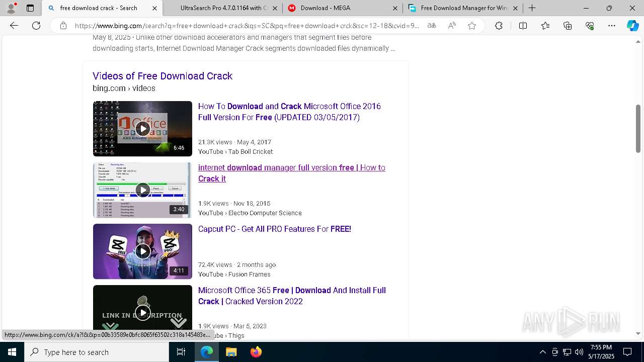Click YouTube › Fusion Frames source text
The width and height of the screenshot is (644, 362).
coord(234,275)
